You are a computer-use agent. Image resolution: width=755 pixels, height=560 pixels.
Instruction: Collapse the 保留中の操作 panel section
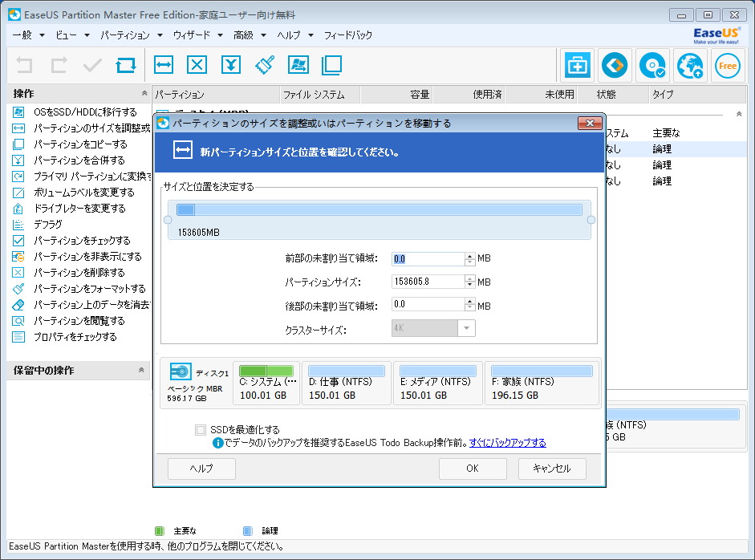pyautogui.click(x=141, y=370)
